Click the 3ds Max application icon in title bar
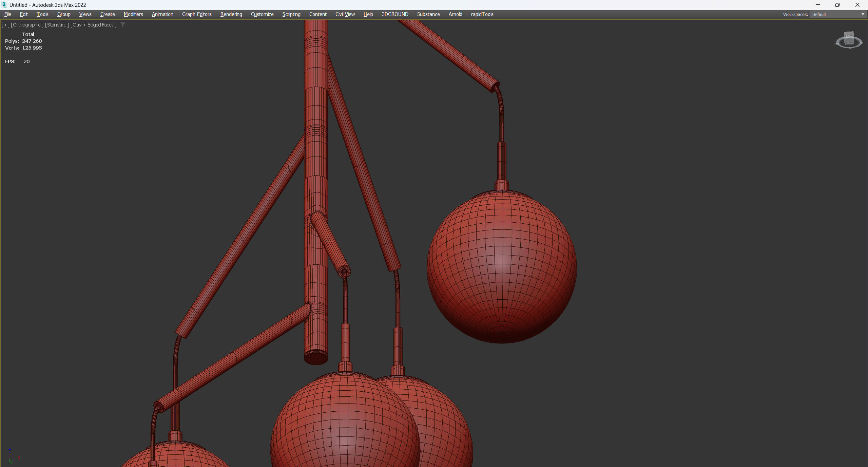 4,5
